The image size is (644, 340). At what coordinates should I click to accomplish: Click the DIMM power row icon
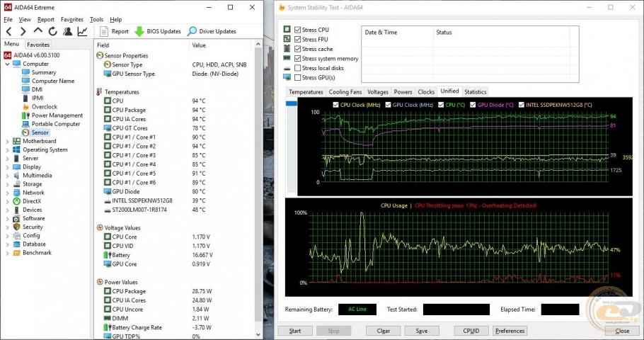[x=107, y=318]
